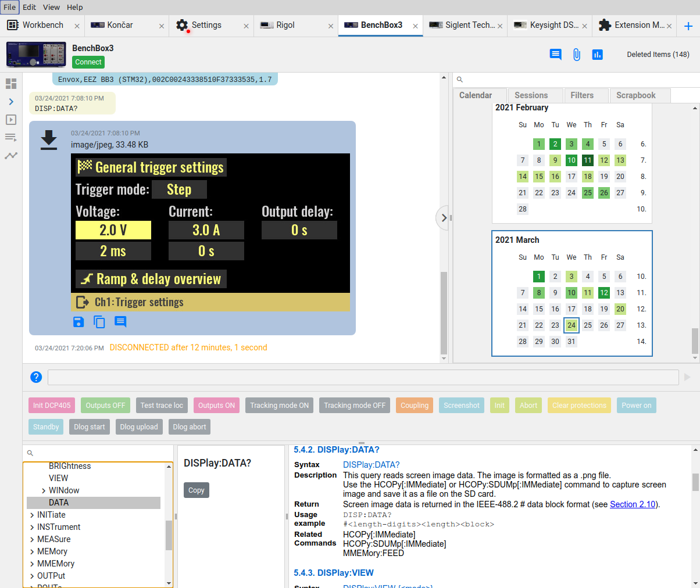Viewport: 700px width, 588px height.
Task: Open the Edit menu
Action: click(30, 7)
